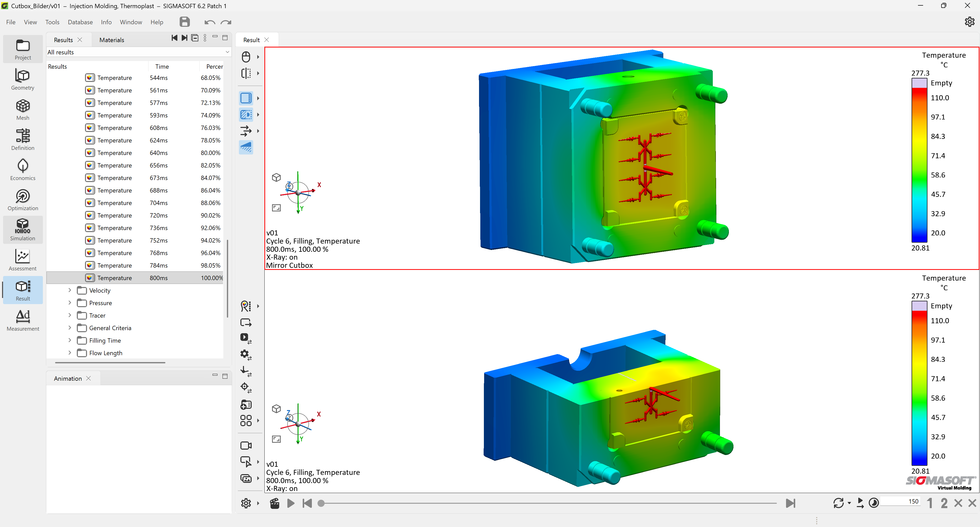Click the arrows flow direction icon
Viewport: 980px width, 527px height.
[x=246, y=131]
